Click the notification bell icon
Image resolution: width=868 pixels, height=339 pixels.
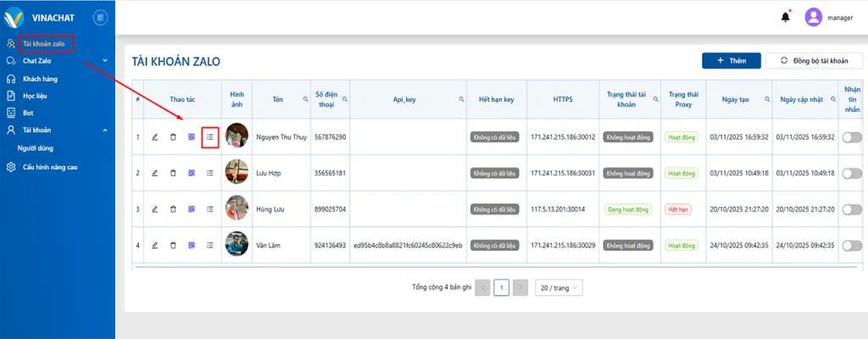pyautogui.click(x=785, y=16)
